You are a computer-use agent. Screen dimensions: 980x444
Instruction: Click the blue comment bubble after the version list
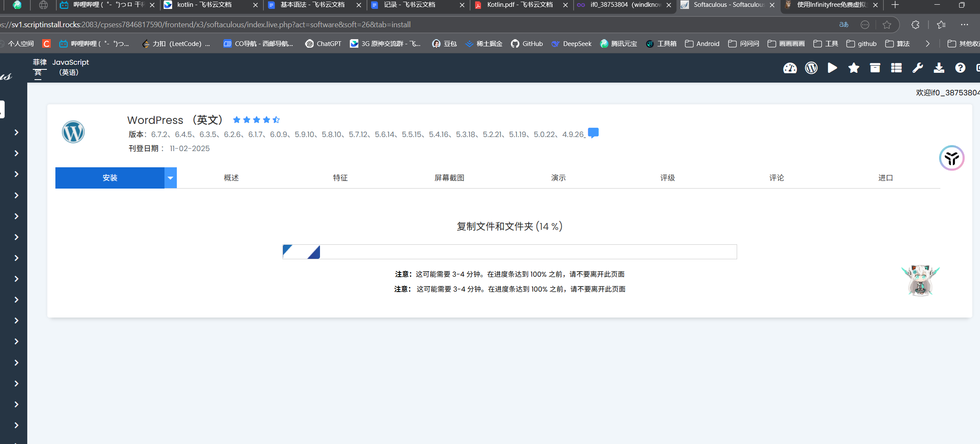[593, 133]
